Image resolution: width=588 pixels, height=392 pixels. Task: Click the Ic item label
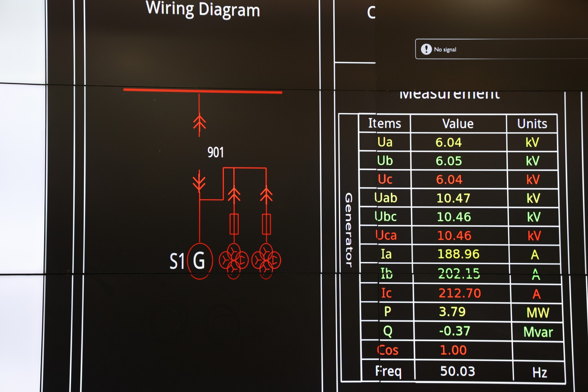[x=386, y=293]
